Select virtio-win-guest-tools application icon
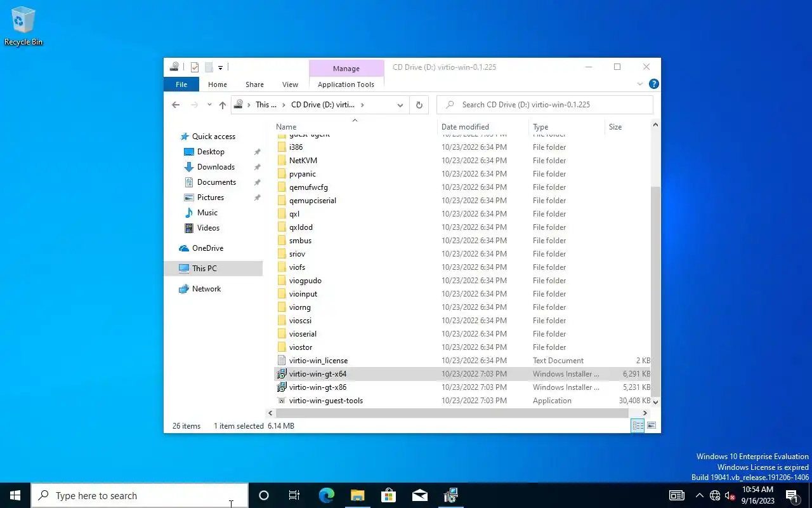 point(282,401)
